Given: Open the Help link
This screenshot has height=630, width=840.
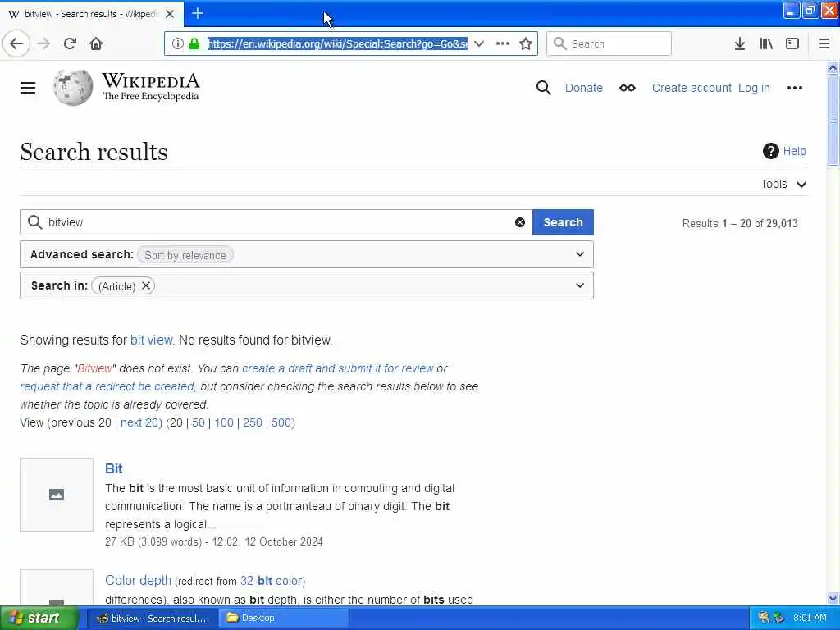Looking at the screenshot, I should pos(794,151).
